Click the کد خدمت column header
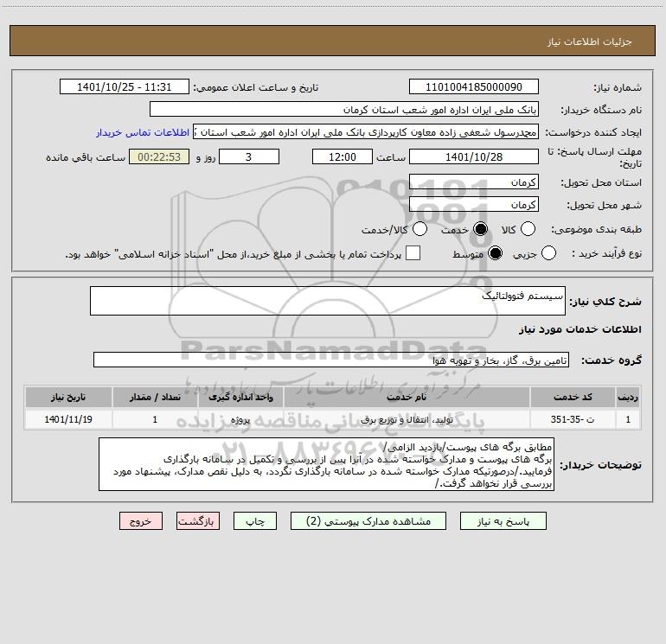 pos(573,397)
